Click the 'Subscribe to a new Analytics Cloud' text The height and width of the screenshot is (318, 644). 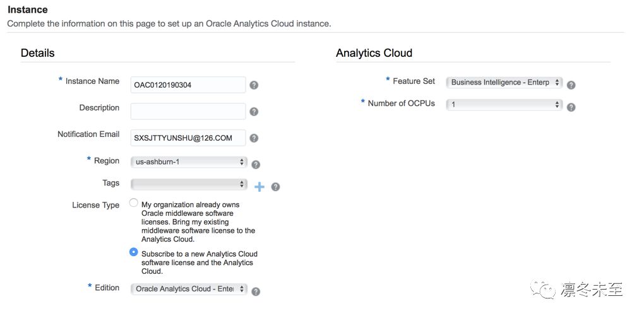coord(200,262)
